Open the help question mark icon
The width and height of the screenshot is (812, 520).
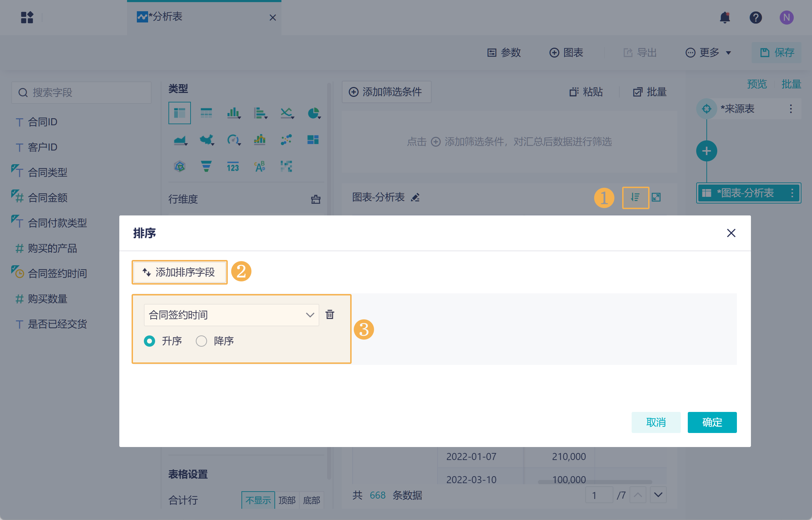coord(756,18)
